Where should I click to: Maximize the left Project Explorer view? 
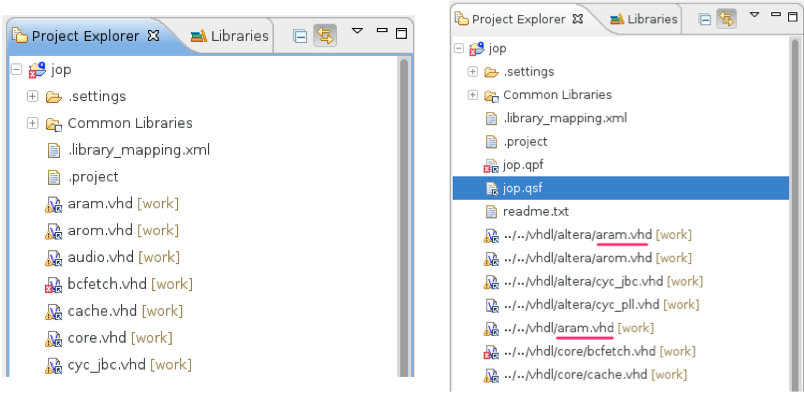pyautogui.click(x=401, y=34)
